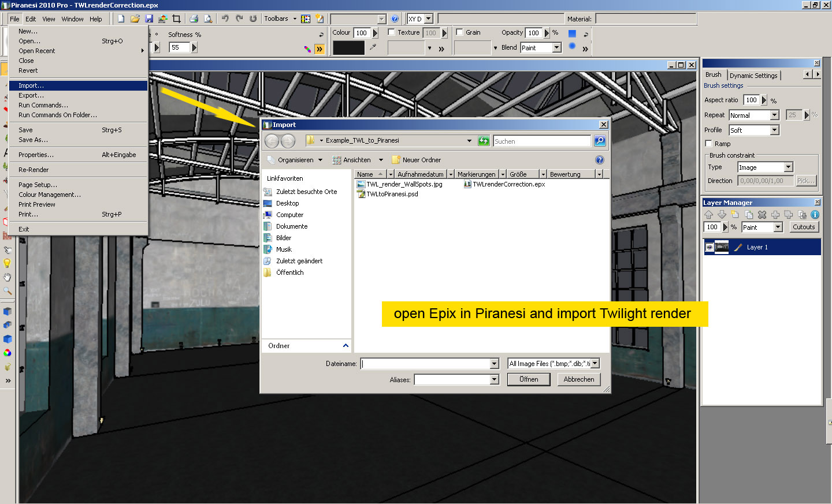Enable the Grain checkbox
This screenshot has height=504, width=832.
pyautogui.click(x=459, y=32)
